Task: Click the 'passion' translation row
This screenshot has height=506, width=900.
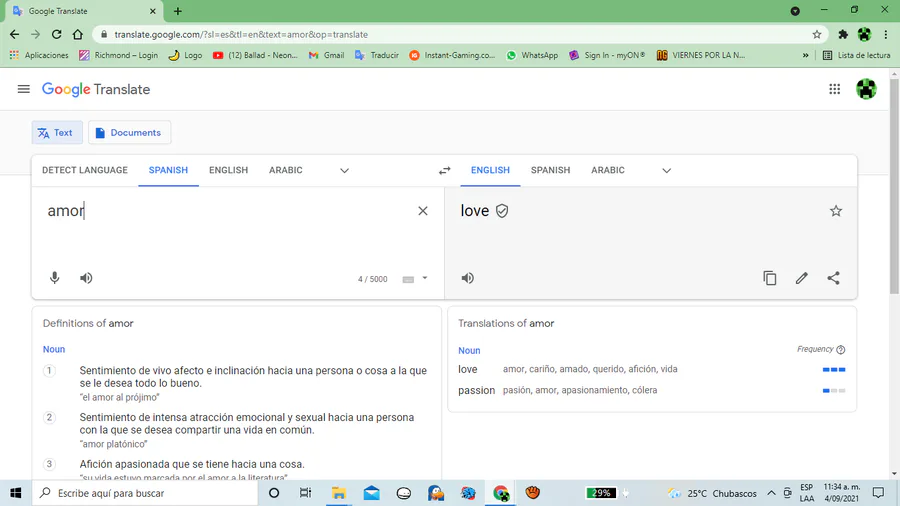Action: [x=651, y=390]
